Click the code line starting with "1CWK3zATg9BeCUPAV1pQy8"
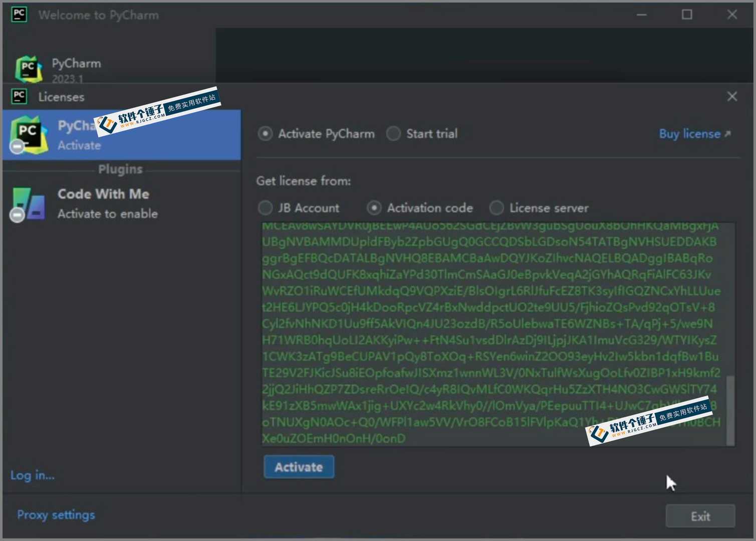Image resolution: width=756 pixels, height=541 pixels. pyautogui.click(x=490, y=356)
